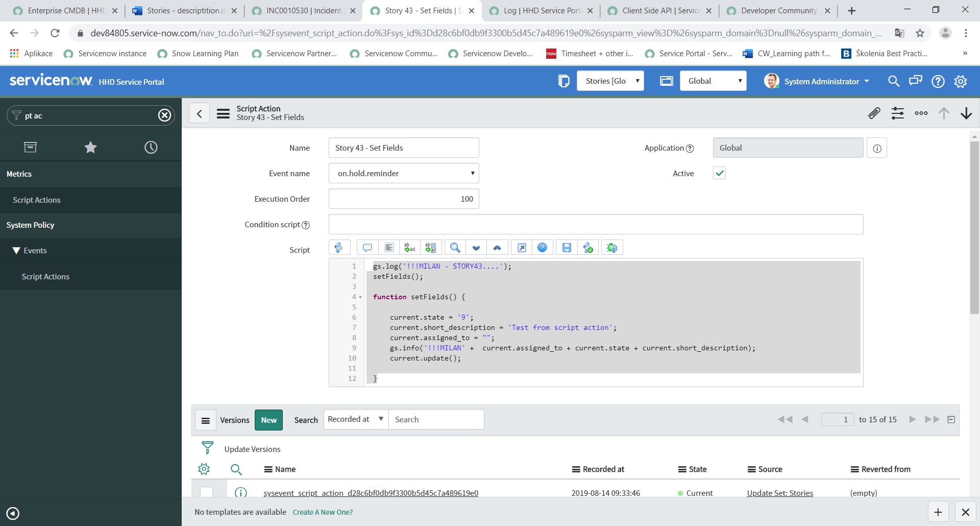Viewport: 980px width, 526px height.
Task: Open the script debugger bug icon
Action: pyautogui.click(x=612, y=248)
